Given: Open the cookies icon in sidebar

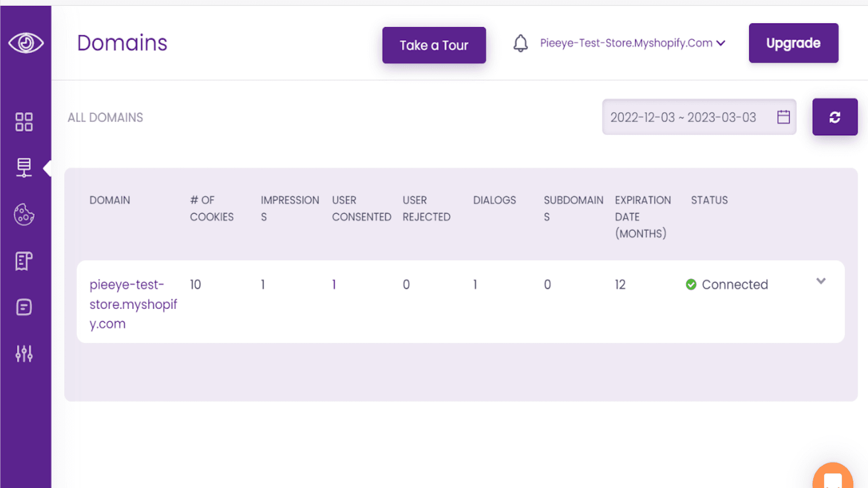Looking at the screenshot, I should point(24,215).
